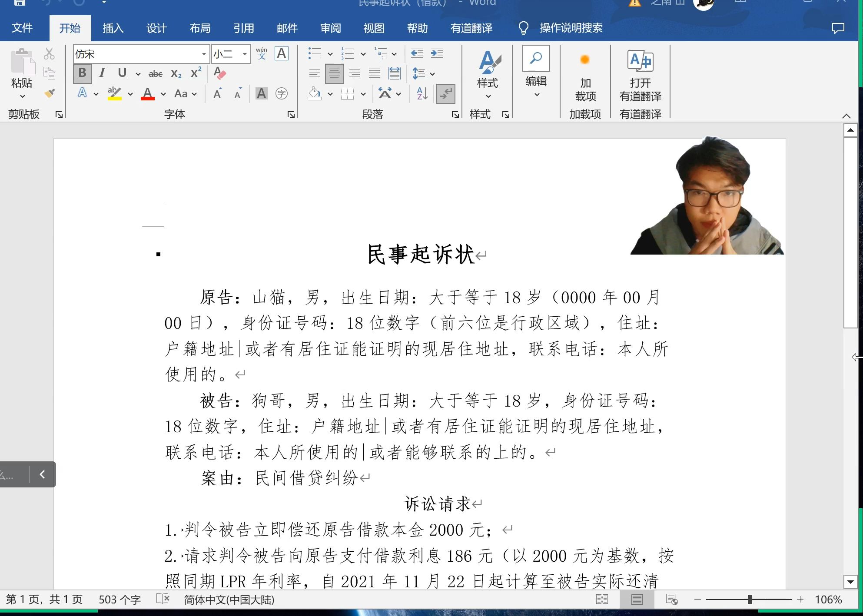This screenshot has width=863, height=616.
Task: Open the Paragraph dialog launcher
Action: point(455,115)
